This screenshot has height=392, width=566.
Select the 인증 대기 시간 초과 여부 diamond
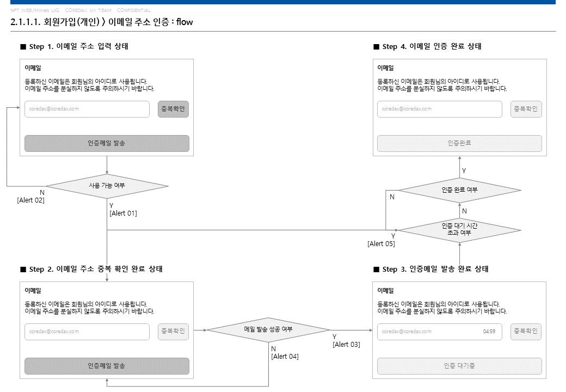click(x=459, y=230)
